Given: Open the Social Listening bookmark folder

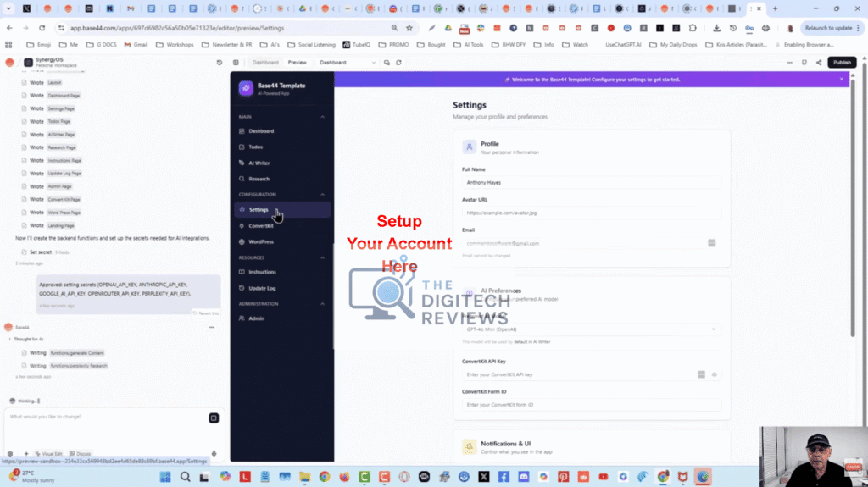Looking at the screenshot, I should [x=312, y=45].
